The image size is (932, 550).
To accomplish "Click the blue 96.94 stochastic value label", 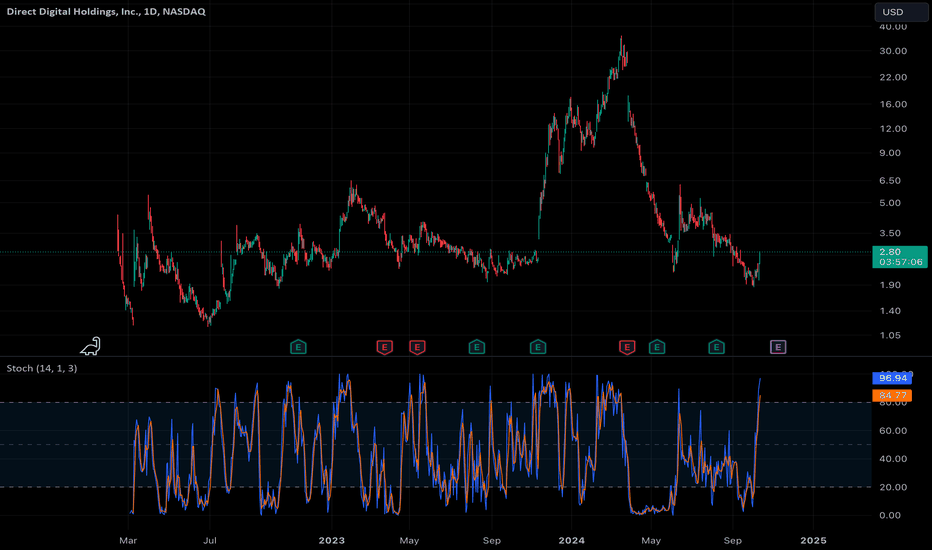I will point(892,378).
